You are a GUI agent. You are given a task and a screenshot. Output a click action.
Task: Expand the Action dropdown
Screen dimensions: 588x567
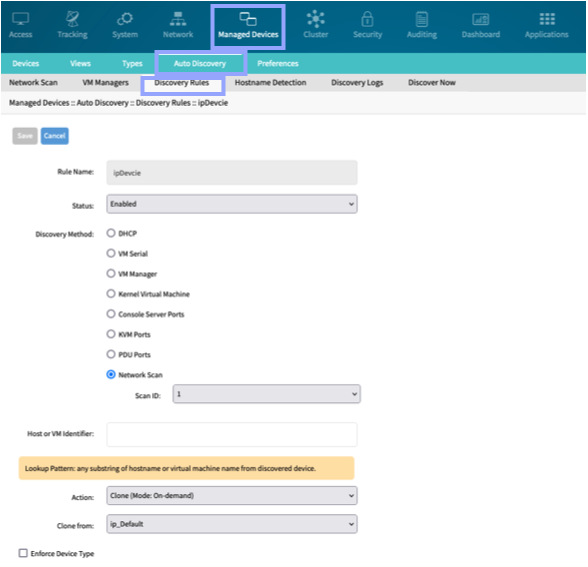click(x=232, y=495)
